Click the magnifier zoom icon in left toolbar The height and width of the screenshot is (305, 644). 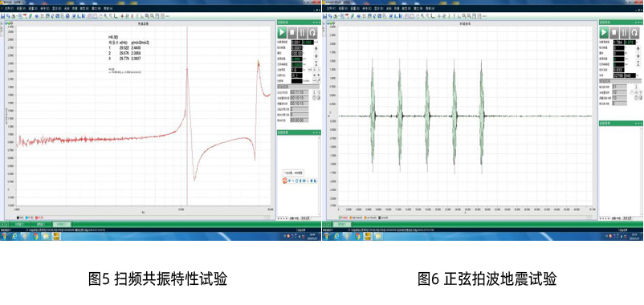(x=106, y=16)
